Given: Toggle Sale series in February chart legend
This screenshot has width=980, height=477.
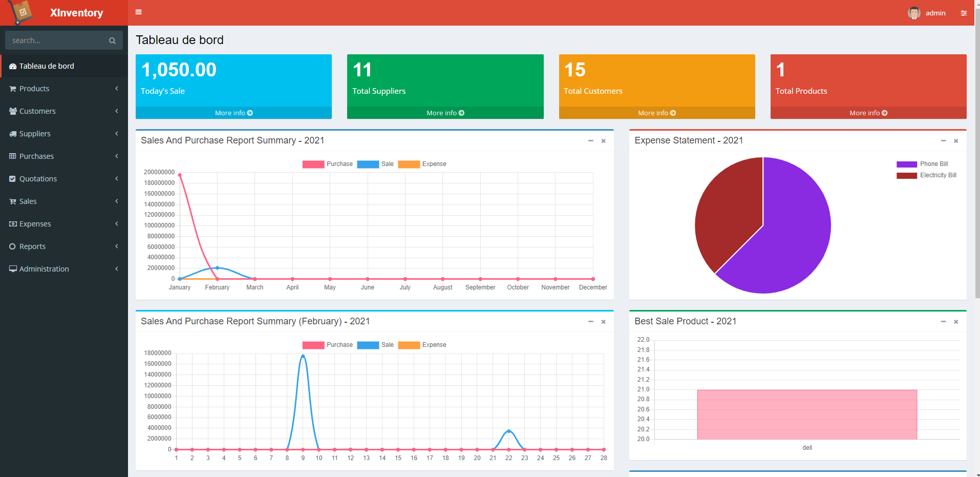Looking at the screenshot, I should (375, 345).
